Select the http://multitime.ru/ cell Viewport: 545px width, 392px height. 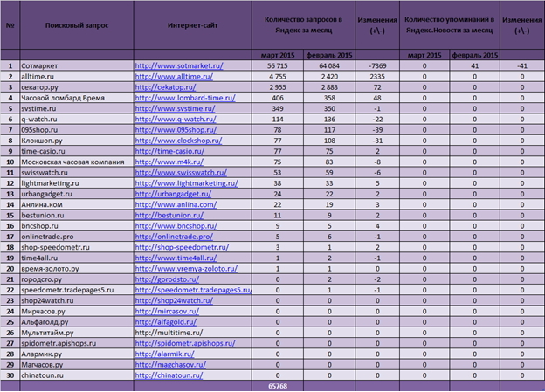192,333
